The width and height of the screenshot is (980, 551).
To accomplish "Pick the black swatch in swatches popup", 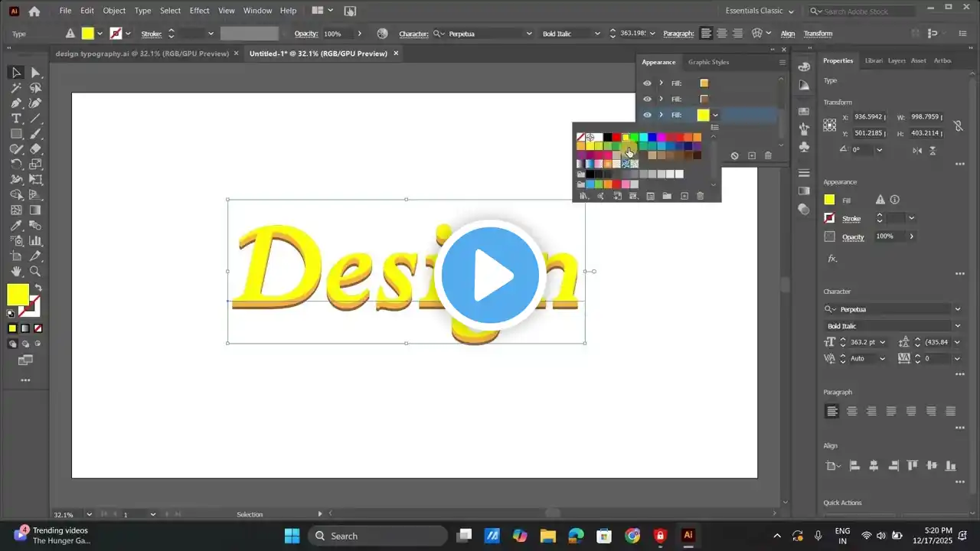I will (x=607, y=138).
